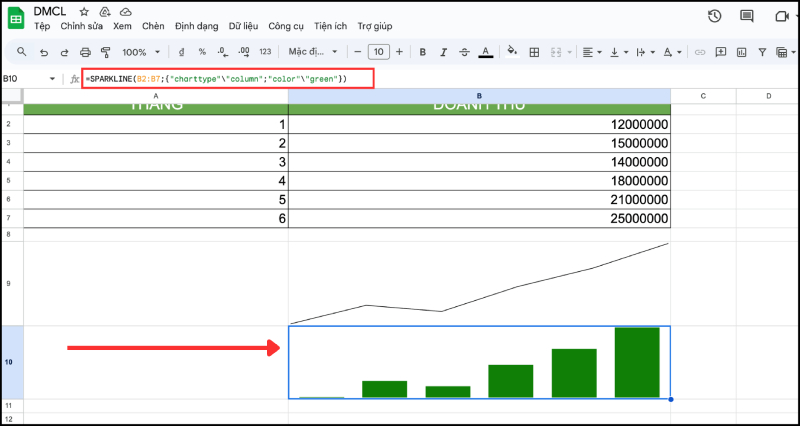Open more number formats 123

[265, 52]
